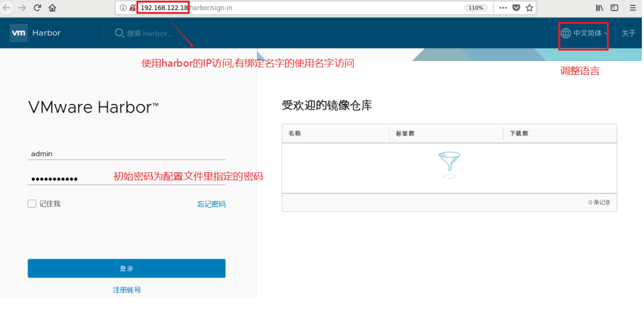Screen dimensions: 644x324
Task: Show site information icon in address bar
Action: [123, 8]
